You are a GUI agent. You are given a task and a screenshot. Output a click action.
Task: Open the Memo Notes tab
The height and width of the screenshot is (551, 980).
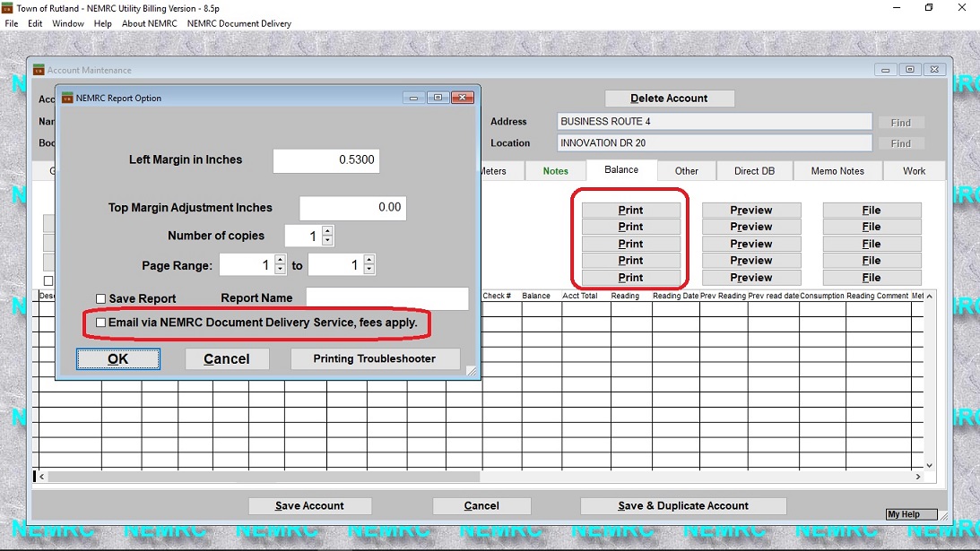point(837,171)
